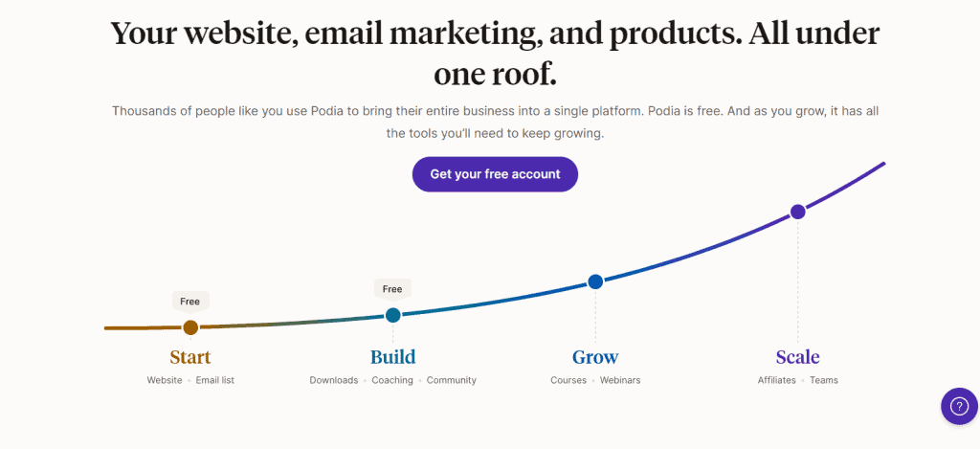The width and height of the screenshot is (980, 449).
Task: Open the Grow stage heading
Action: click(595, 357)
